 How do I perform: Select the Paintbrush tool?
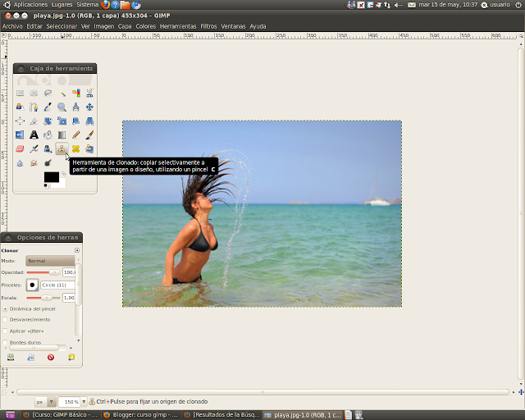[x=89, y=135]
